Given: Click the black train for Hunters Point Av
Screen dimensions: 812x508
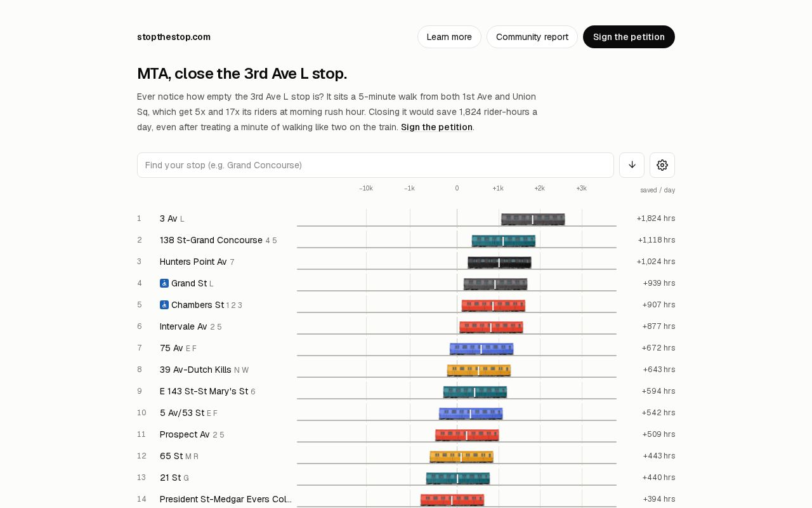Looking at the screenshot, I should click(x=499, y=262).
